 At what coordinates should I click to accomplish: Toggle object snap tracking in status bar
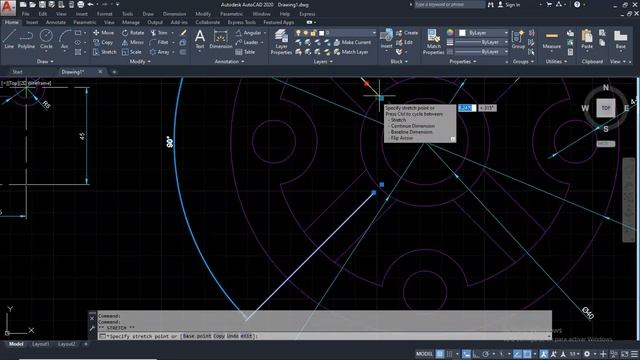coord(517,354)
